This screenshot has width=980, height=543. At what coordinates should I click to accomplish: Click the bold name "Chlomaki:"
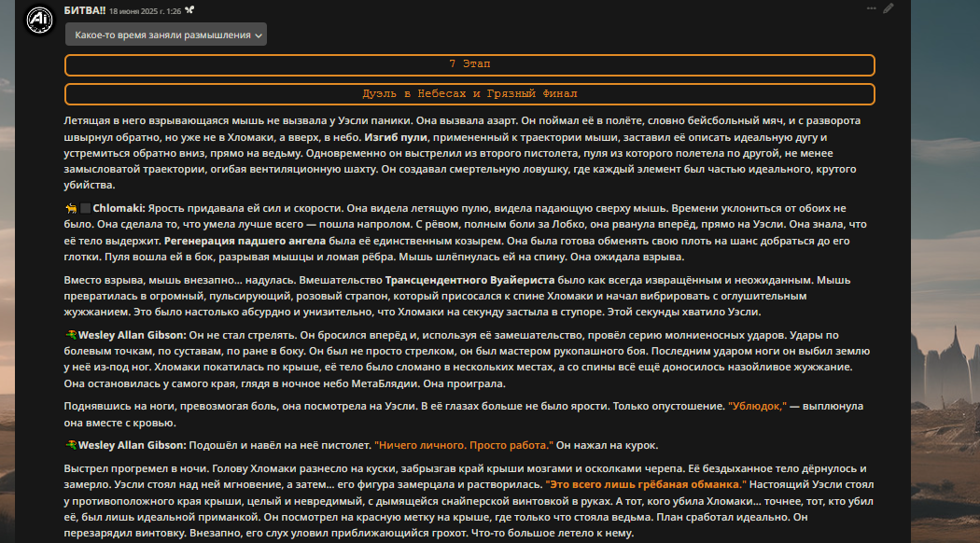(x=119, y=209)
